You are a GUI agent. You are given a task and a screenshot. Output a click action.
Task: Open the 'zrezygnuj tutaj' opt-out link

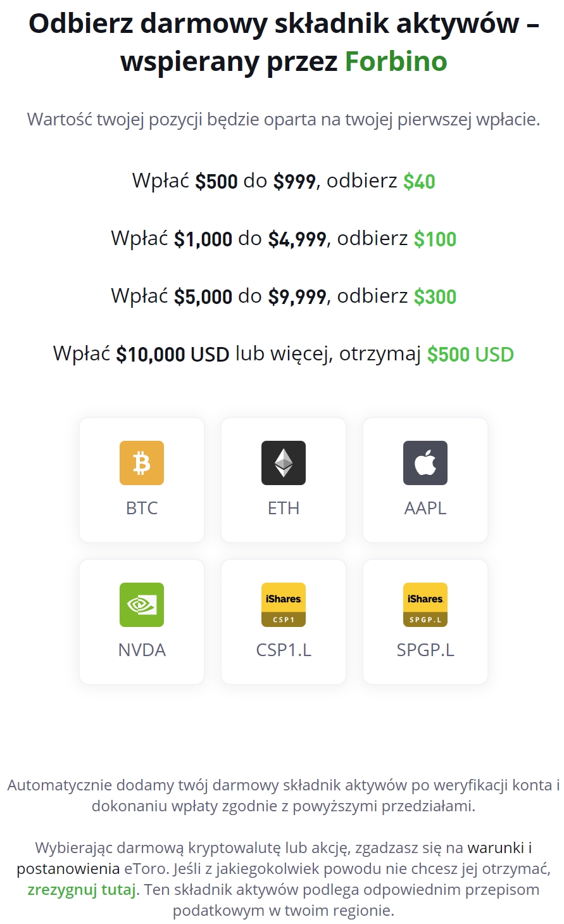click(82, 889)
